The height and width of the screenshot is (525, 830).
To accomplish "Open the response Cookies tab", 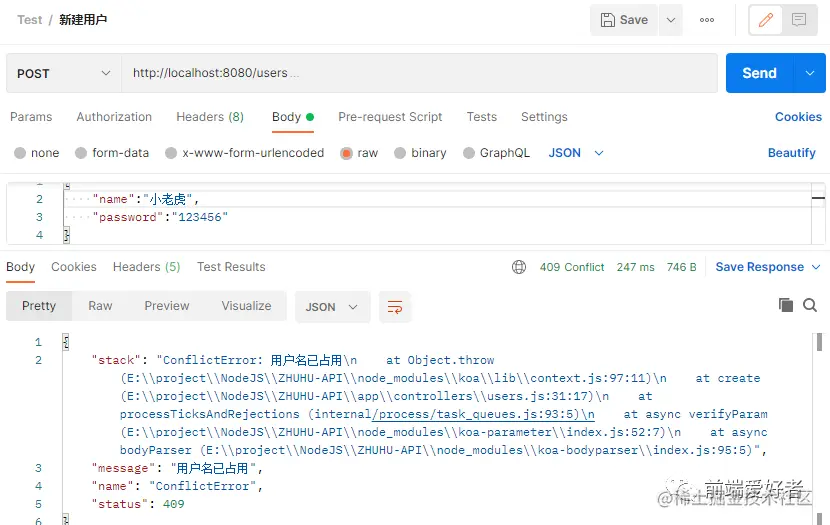I will coord(74,267).
